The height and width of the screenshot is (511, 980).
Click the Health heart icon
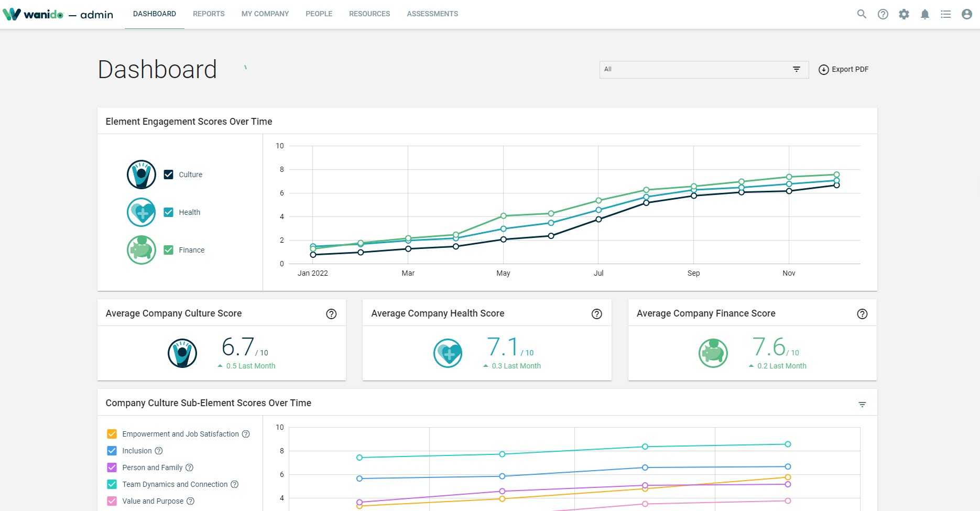point(140,212)
